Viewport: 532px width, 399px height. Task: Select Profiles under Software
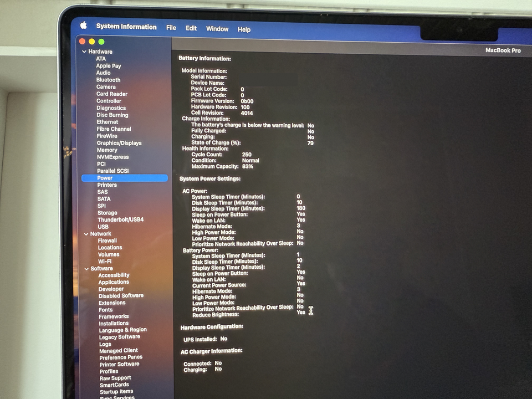[x=109, y=371]
